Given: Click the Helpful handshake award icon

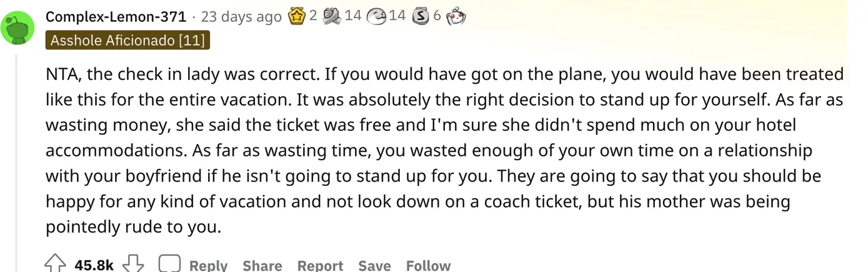Looking at the screenshot, I should 332,17.
